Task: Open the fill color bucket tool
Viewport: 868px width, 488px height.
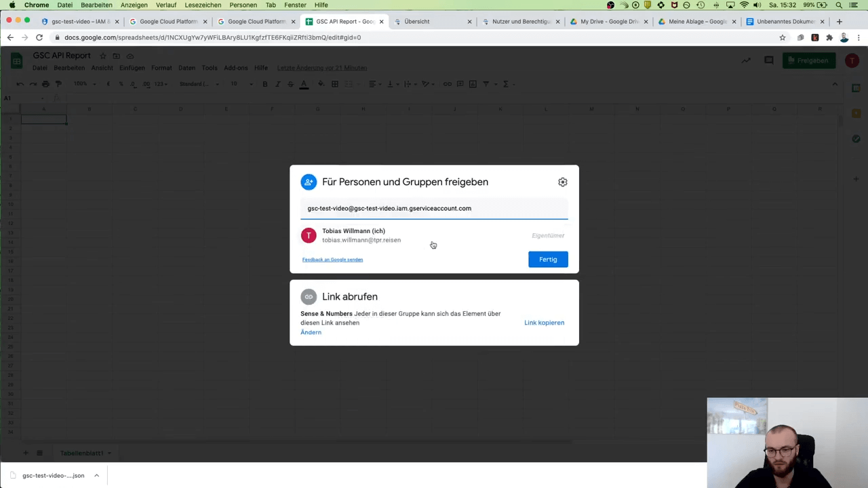Action: [x=321, y=84]
